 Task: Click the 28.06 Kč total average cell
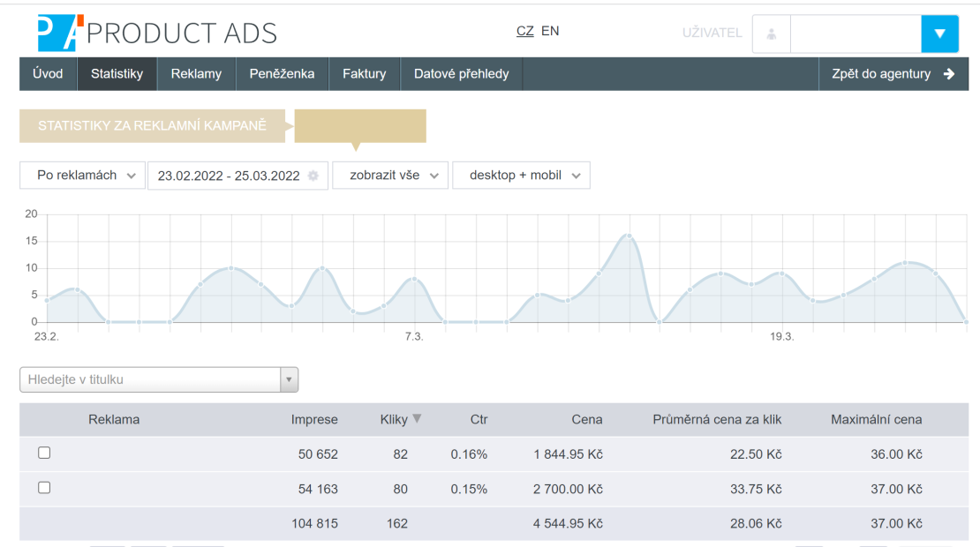point(756,524)
